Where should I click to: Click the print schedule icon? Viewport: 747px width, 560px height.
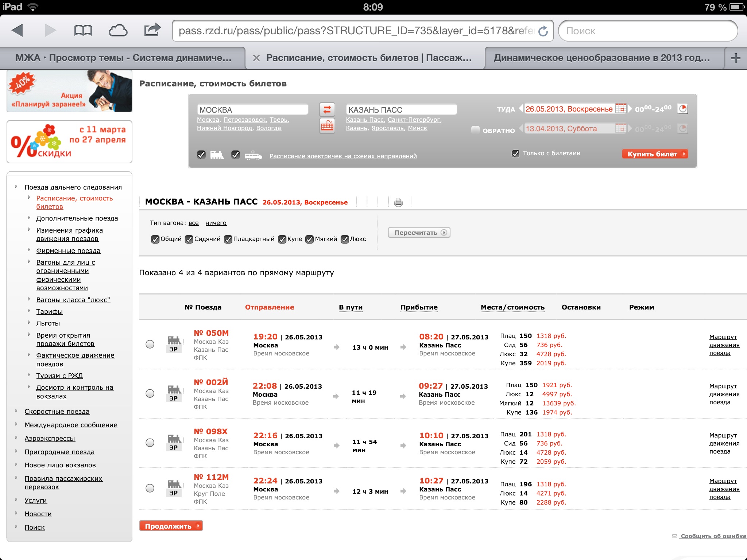pos(398,202)
